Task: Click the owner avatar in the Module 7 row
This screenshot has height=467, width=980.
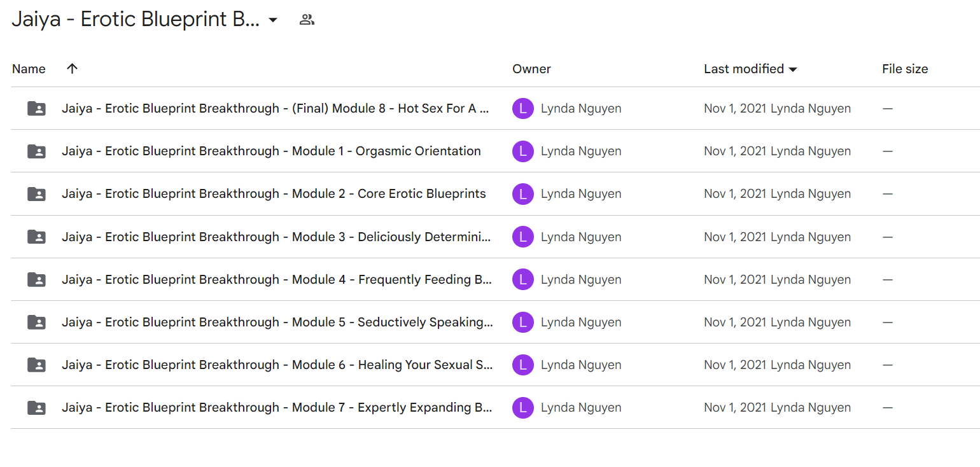Action: [x=522, y=407]
